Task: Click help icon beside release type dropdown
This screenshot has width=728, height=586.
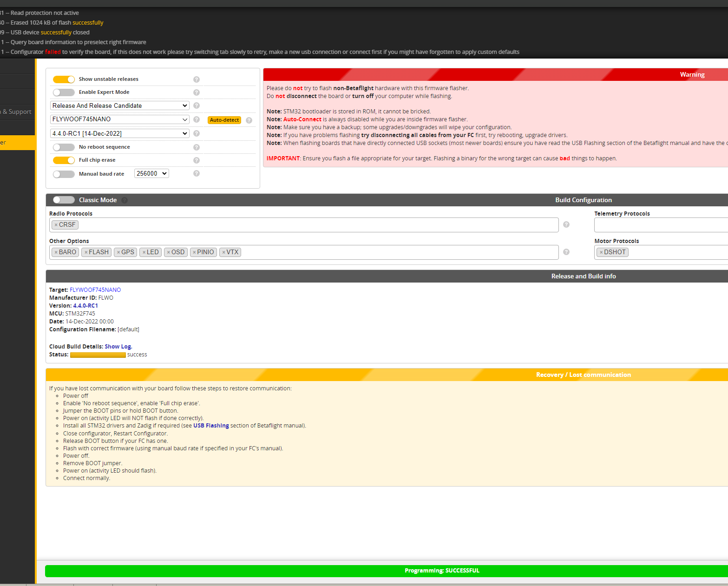Action: (x=197, y=105)
